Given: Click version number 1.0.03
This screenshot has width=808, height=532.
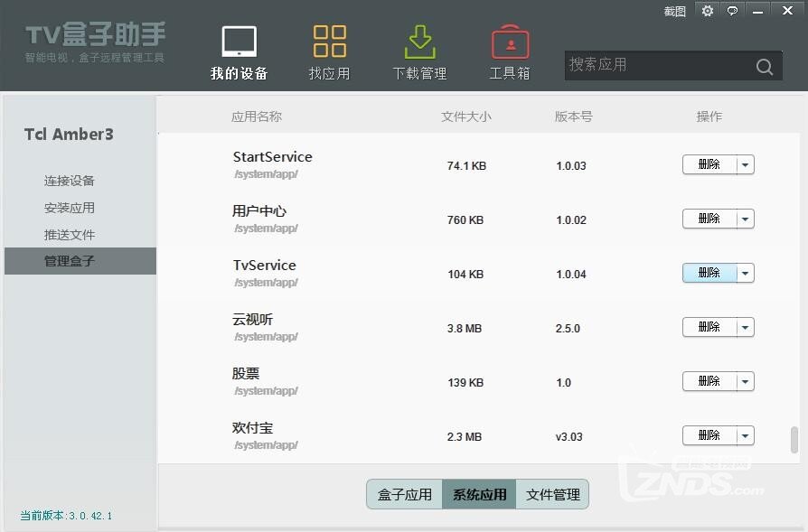Looking at the screenshot, I should point(571,166).
